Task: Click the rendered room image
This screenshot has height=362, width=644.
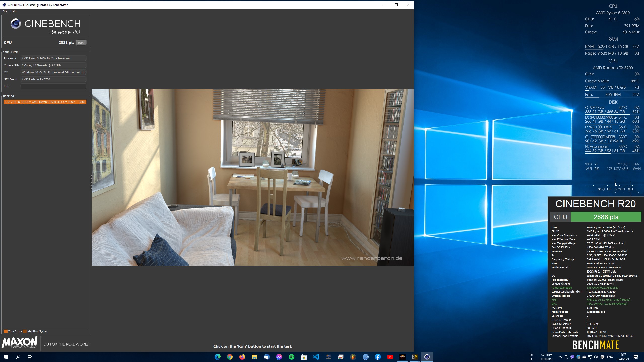Action: [253, 177]
